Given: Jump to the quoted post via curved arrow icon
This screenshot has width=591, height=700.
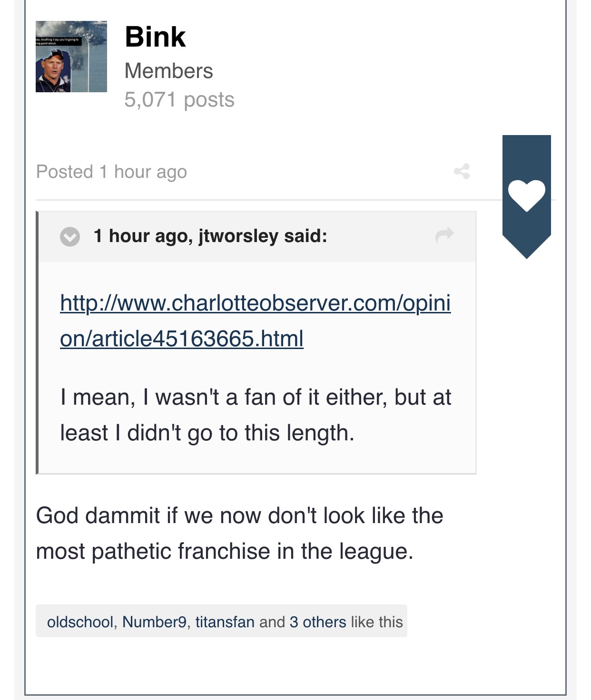Looking at the screenshot, I should coord(444,235).
